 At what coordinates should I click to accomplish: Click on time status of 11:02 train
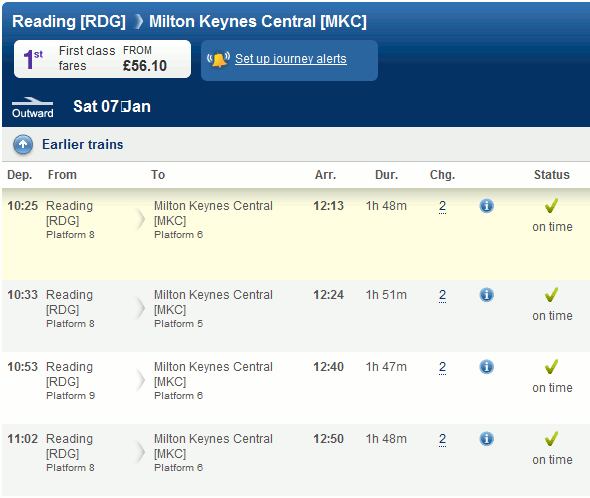[x=552, y=460]
